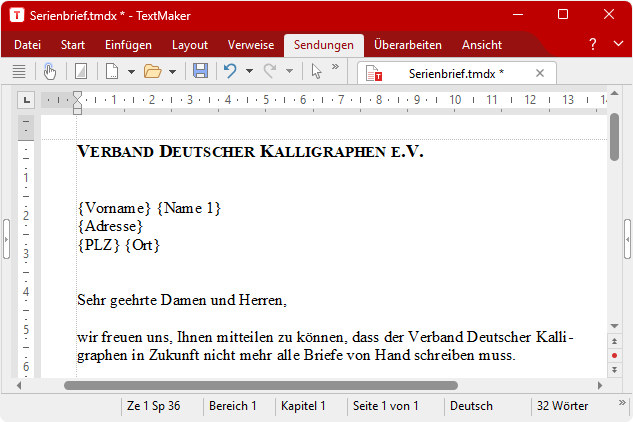Click the Serienbrief document tab icon
633x422 pixels.
coord(374,73)
